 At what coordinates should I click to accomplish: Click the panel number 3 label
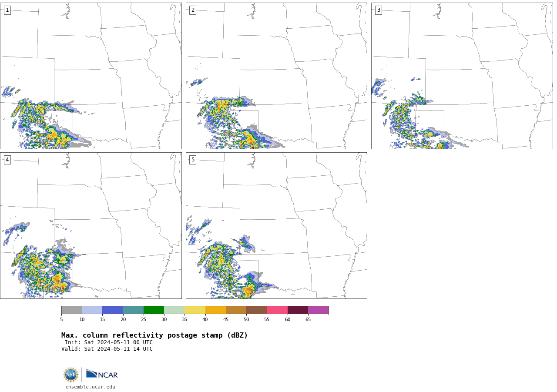[378, 10]
